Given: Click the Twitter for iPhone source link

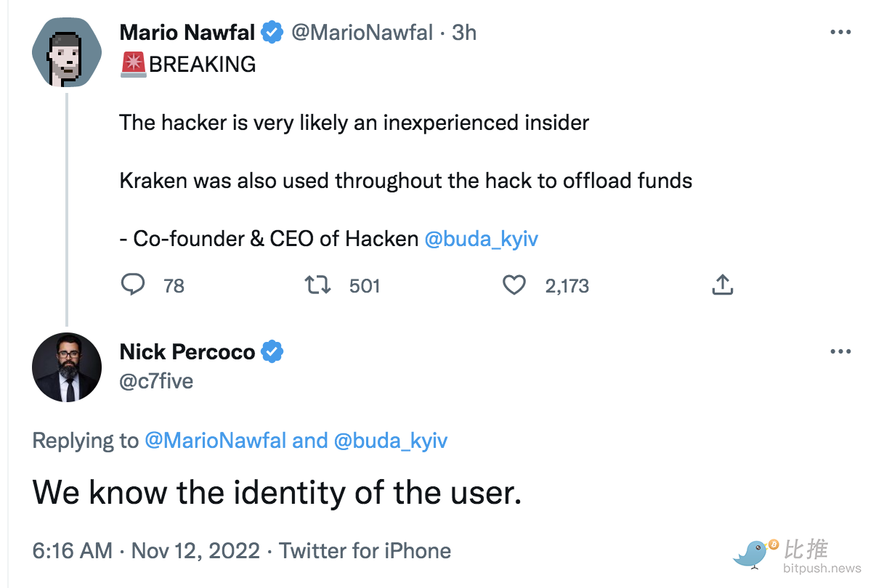Looking at the screenshot, I should (x=365, y=550).
